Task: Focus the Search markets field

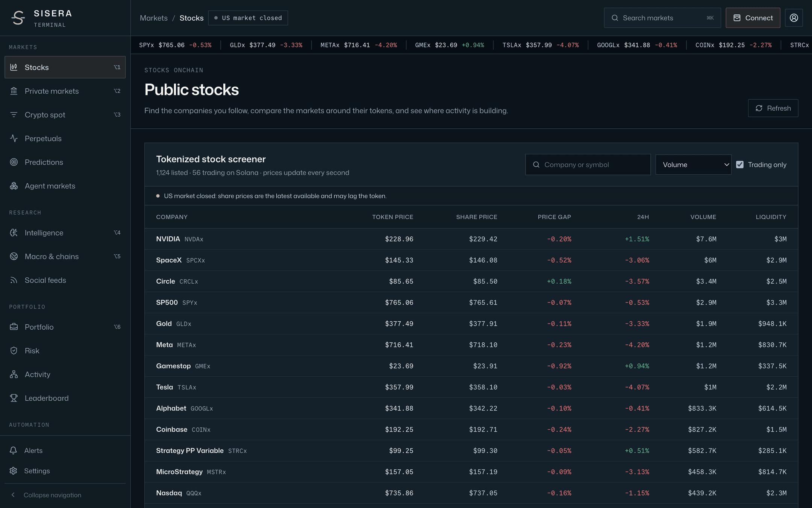Action: tap(662, 18)
